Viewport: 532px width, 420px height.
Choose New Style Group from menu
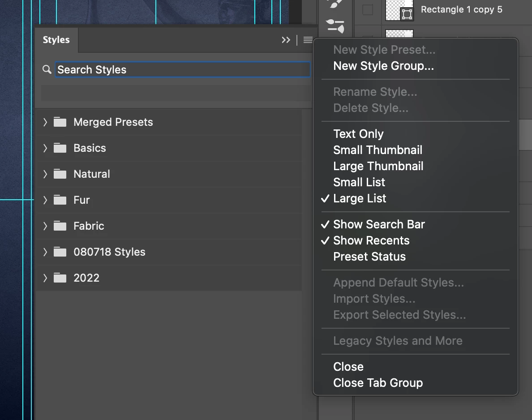(383, 66)
